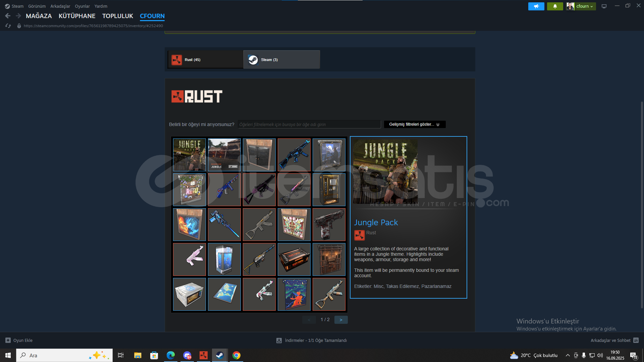644x362 pixels.
Task: Select the Jungle building skin item
Action: click(224, 155)
